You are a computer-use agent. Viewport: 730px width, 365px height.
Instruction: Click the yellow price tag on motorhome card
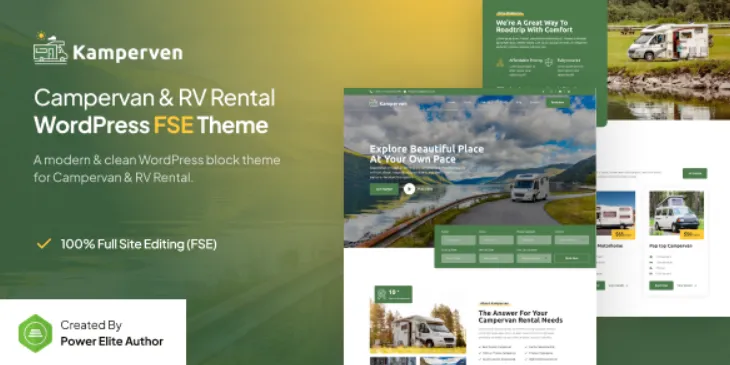(623, 234)
